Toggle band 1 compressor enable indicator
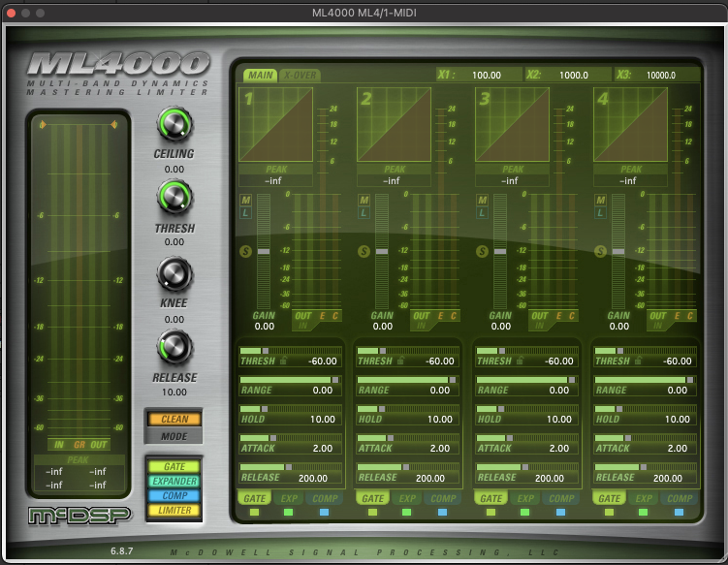 coord(324,512)
